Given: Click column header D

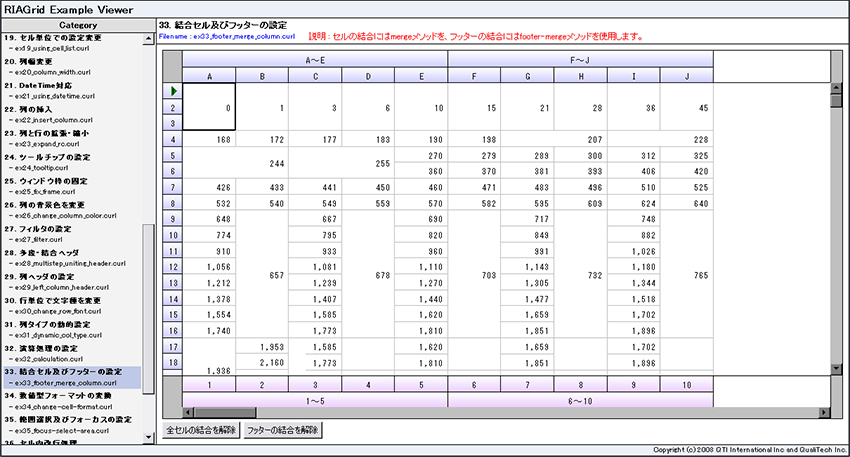Looking at the screenshot, I should (368, 76).
